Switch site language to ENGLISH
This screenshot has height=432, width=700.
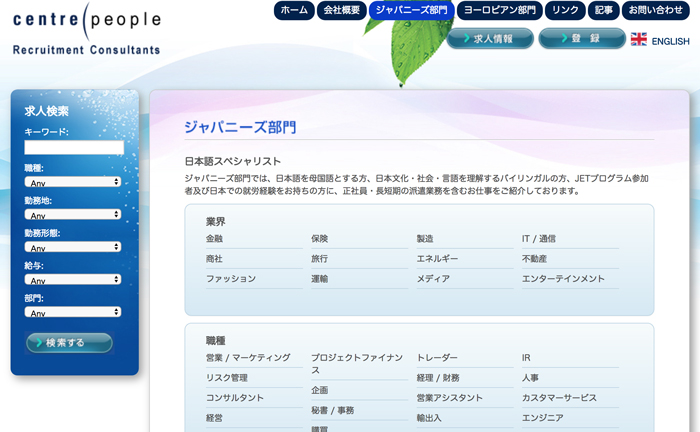point(670,42)
